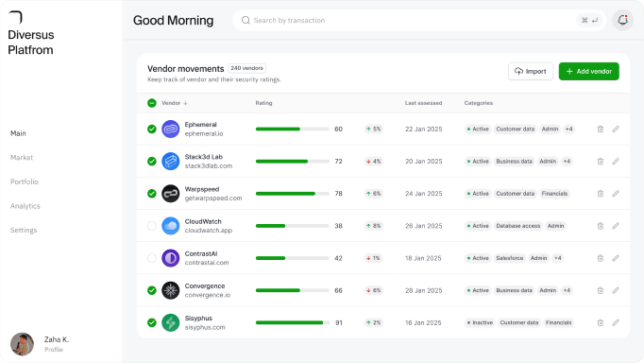Screen dimensions: 644x363
Task: Edit the Stack3d Lab vendor
Action: pyautogui.click(x=616, y=161)
